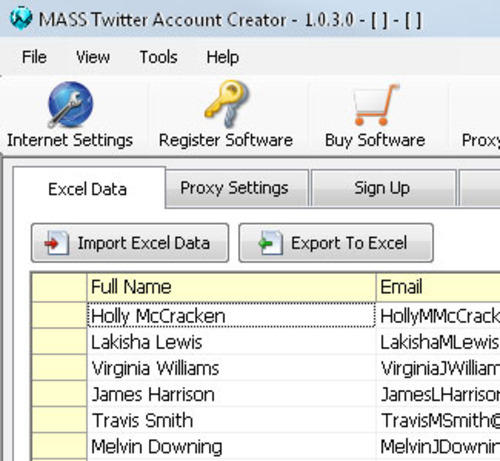The image size is (500, 461).
Task: Sort by the Full Name column header
Action: (231, 287)
